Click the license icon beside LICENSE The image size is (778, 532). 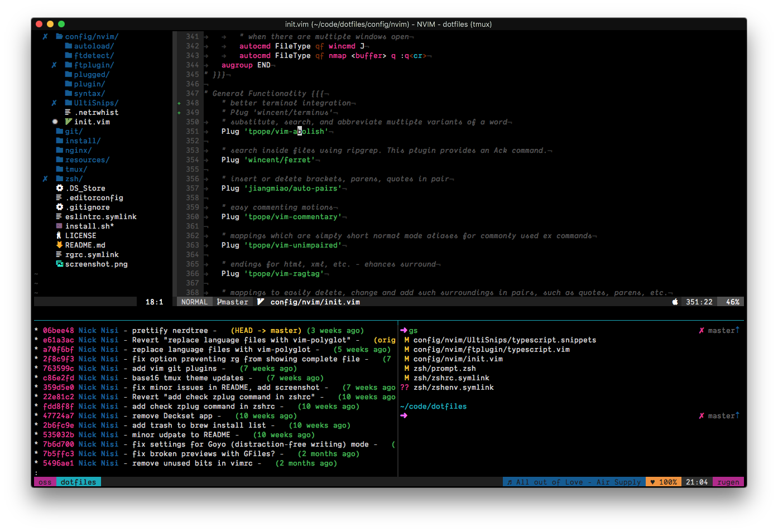(x=59, y=235)
